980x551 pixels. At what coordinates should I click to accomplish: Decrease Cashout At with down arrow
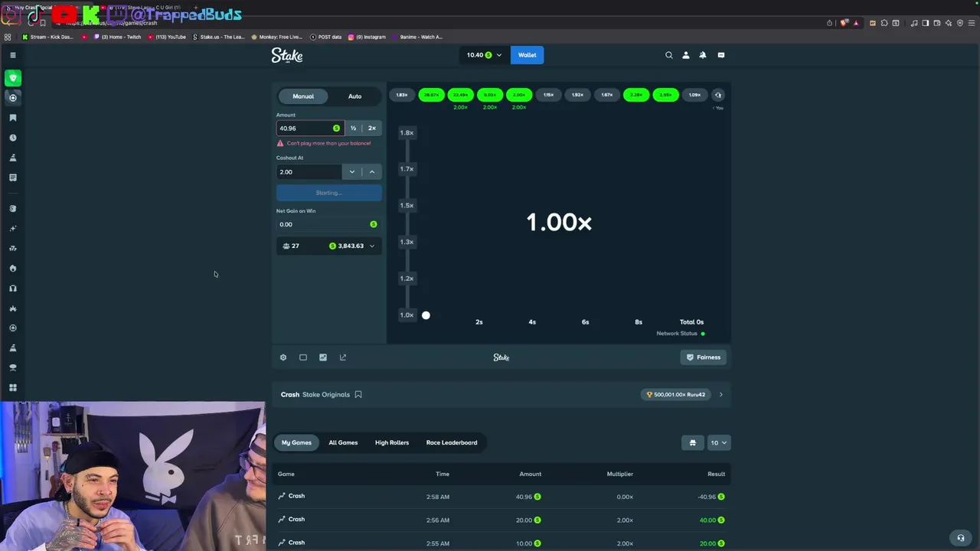click(x=352, y=172)
